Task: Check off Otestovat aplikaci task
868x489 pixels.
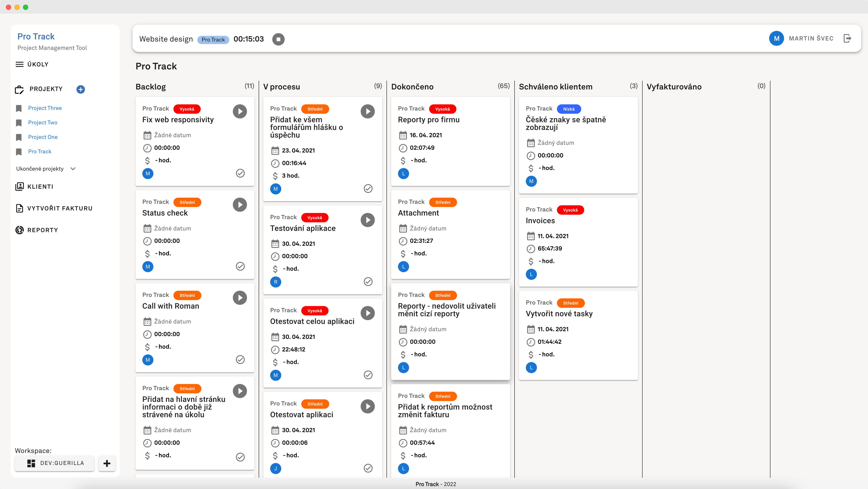Action: point(368,468)
